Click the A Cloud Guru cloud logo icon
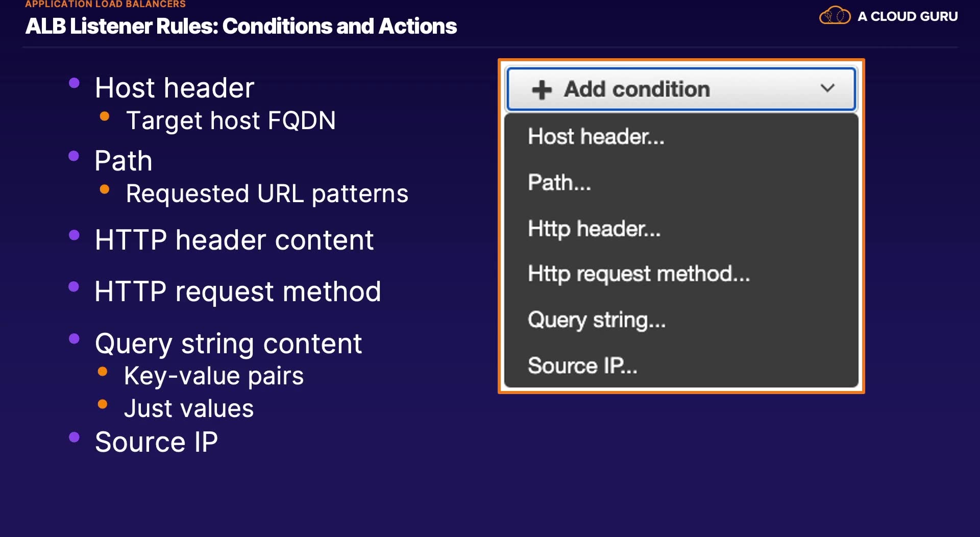 tap(835, 16)
